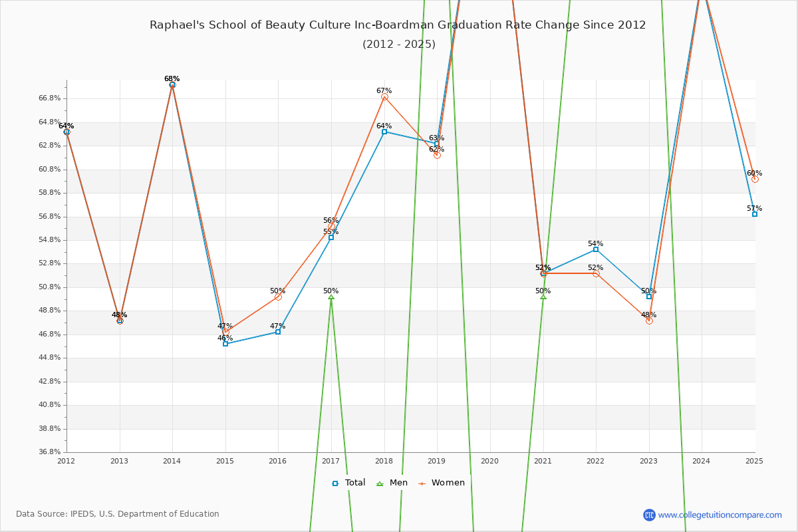Click the 2022 x-axis label

click(596, 461)
